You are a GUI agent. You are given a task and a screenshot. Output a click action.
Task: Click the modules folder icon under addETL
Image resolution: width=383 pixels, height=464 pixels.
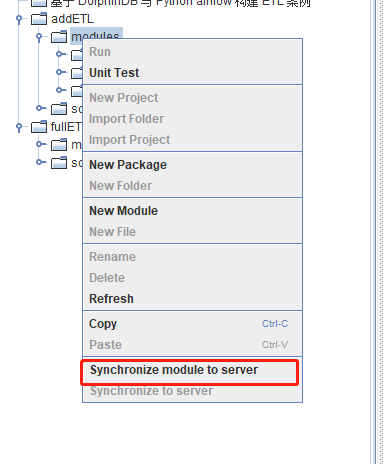point(59,37)
